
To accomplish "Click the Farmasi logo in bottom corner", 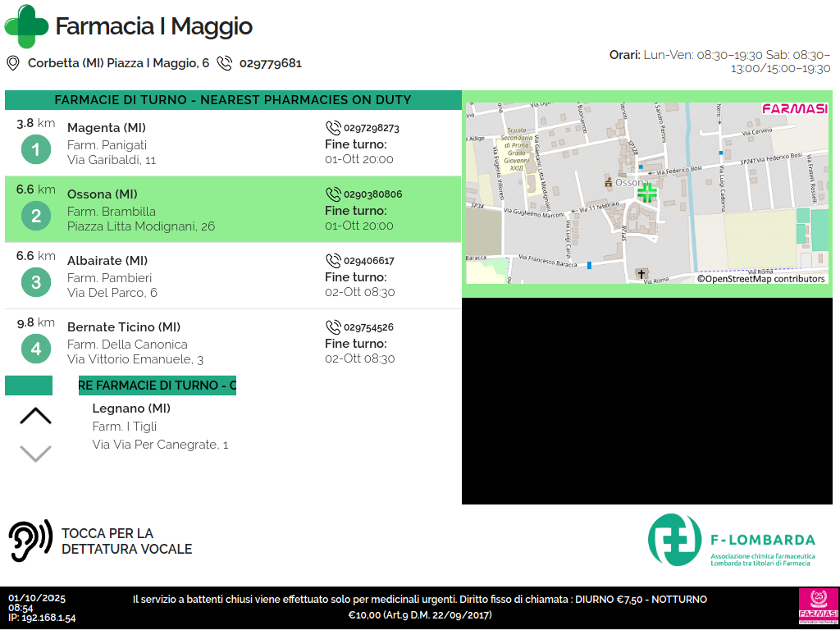I will (817, 608).
